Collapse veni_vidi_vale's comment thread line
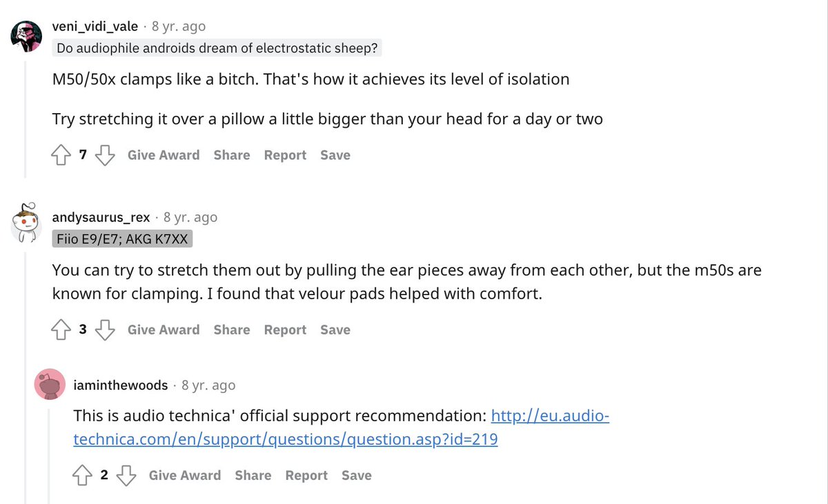This screenshot has height=504, width=828. pyautogui.click(x=26, y=117)
